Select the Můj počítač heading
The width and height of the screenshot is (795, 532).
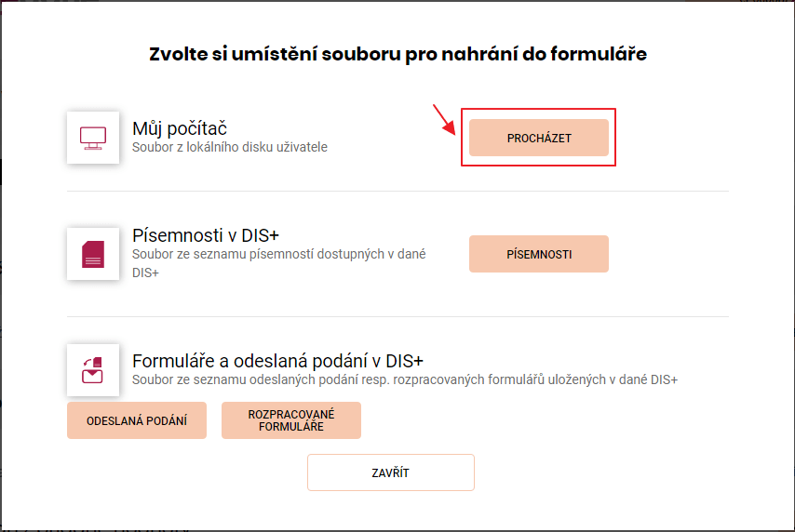coord(180,128)
